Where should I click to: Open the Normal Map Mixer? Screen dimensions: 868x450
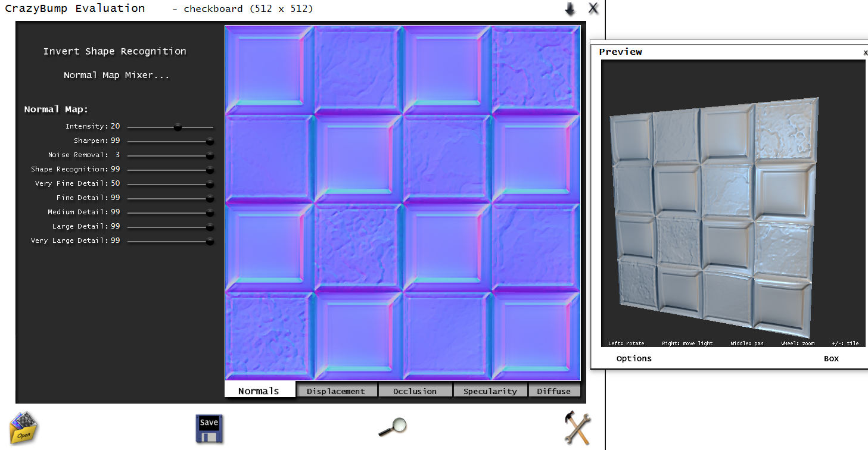click(116, 75)
